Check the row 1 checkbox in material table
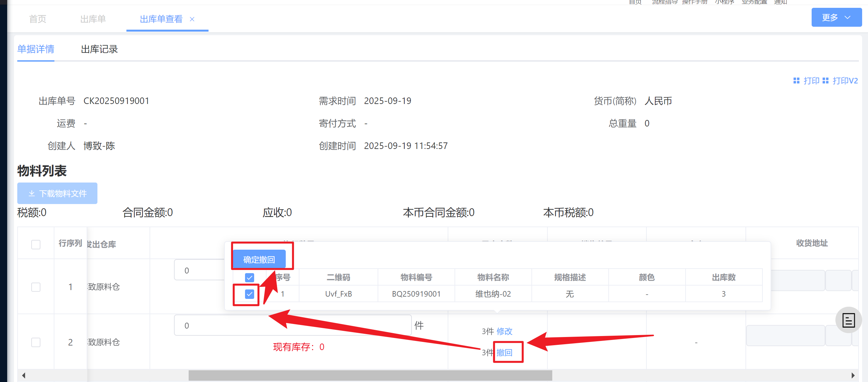 point(36,287)
